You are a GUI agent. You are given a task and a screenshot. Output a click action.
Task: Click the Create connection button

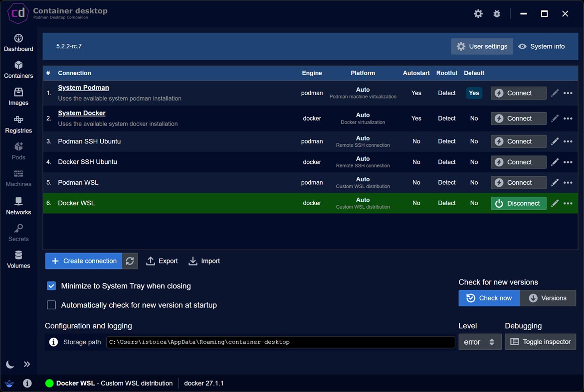coord(84,261)
